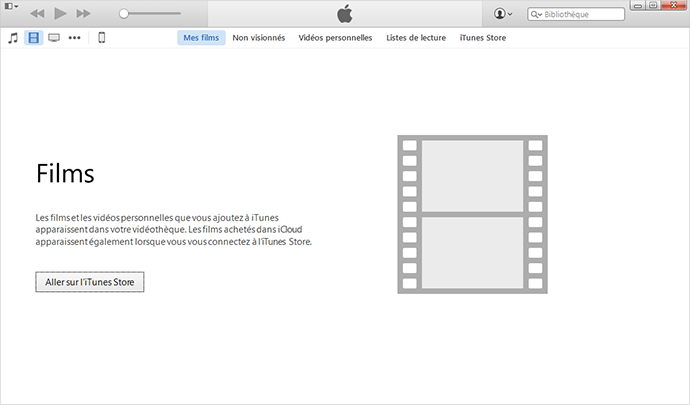The height and width of the screenshot is (405, 690).
Task: Switch to the TV shows icon
Action: pyautogui.click(x=54, y=38)
